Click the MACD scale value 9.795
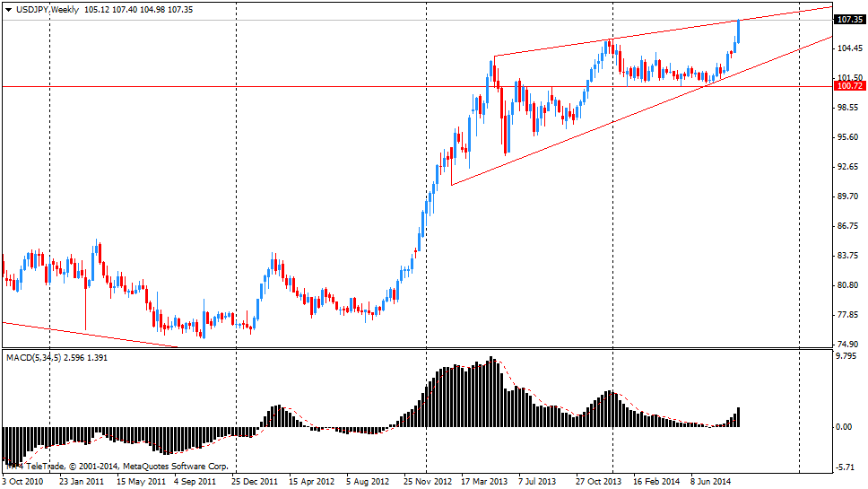 pos(847,356)
